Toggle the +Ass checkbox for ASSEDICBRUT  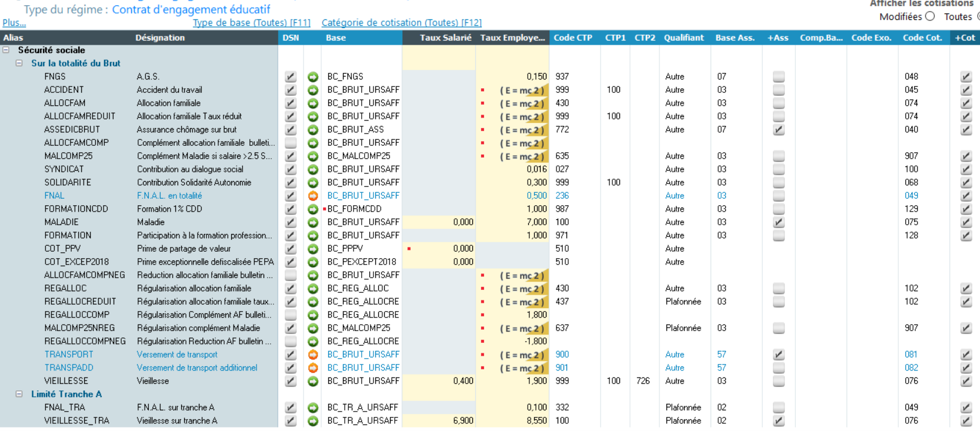coord(779,129)
